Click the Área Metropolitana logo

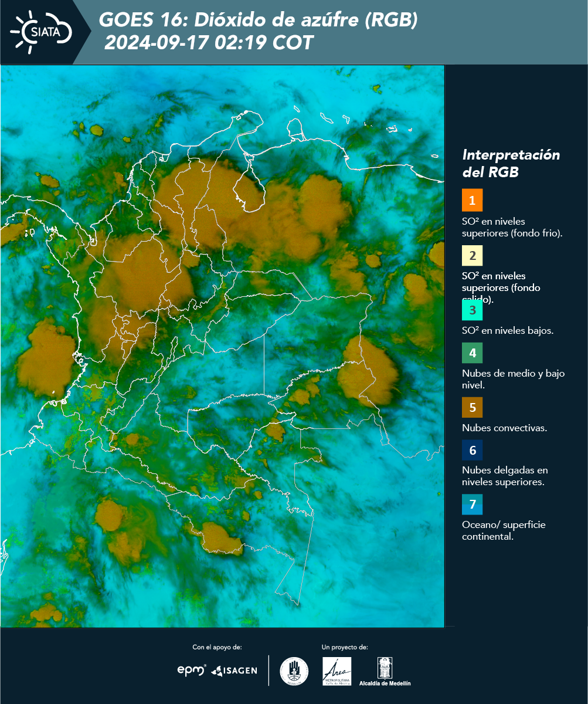click(337, 671)
